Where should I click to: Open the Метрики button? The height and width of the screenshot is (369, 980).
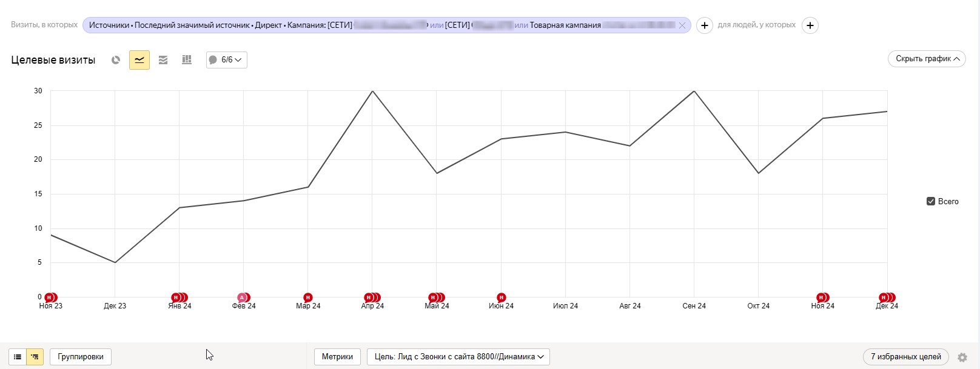click(x=337, y=357)
